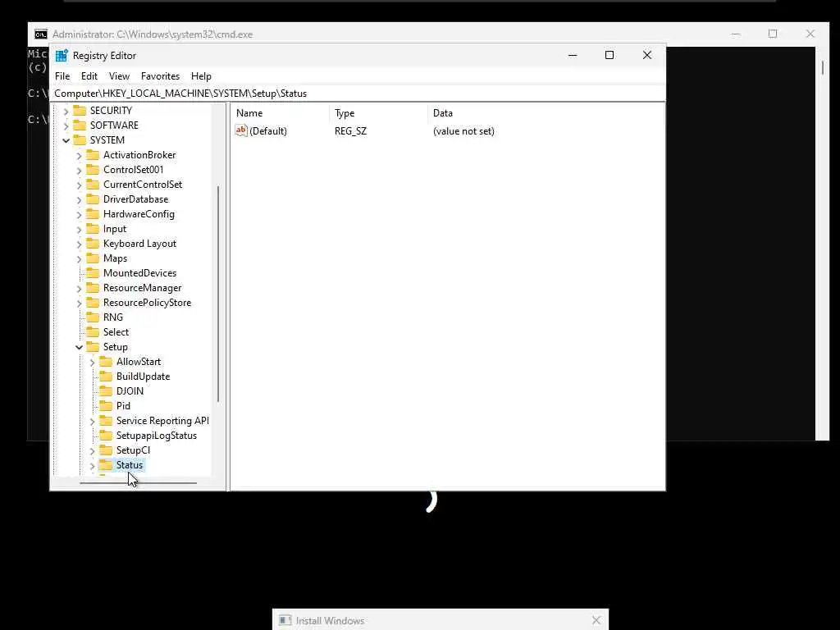Select the ResourcePolicyStore folder icon

pos(94,302)
